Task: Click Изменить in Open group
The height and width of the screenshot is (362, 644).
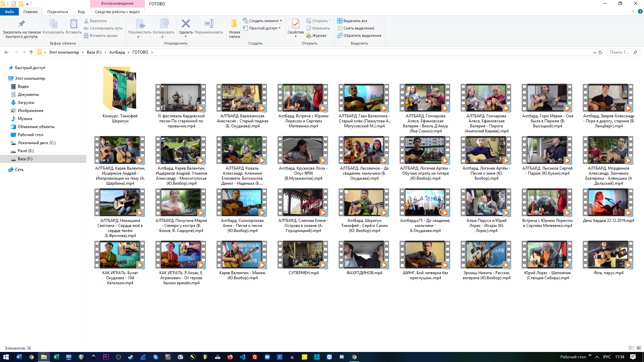Action: tap(318, 28)
